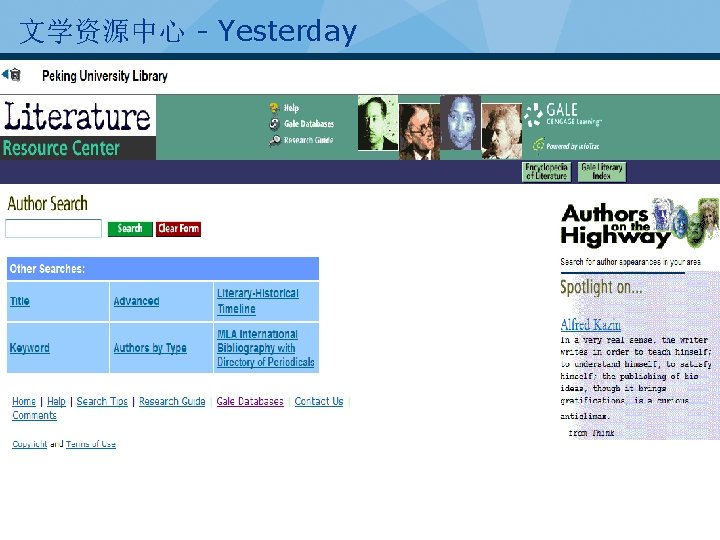
Task: Open the Authors by Type link
Action: (150, 348)
